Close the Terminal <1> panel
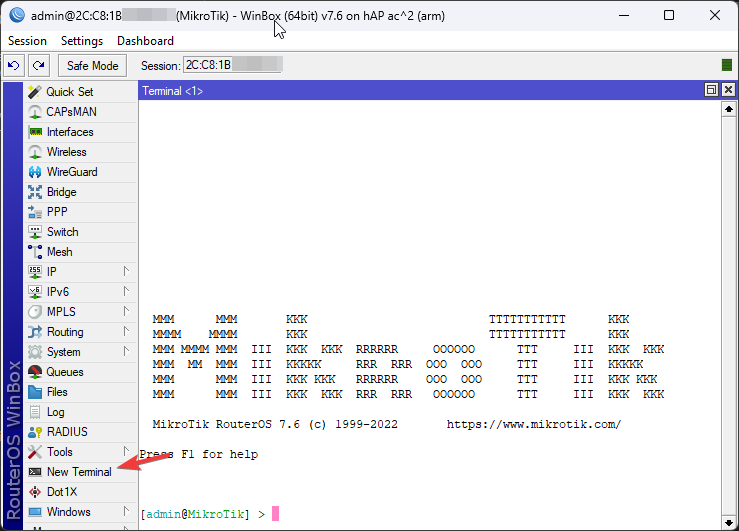 [728, 90]
